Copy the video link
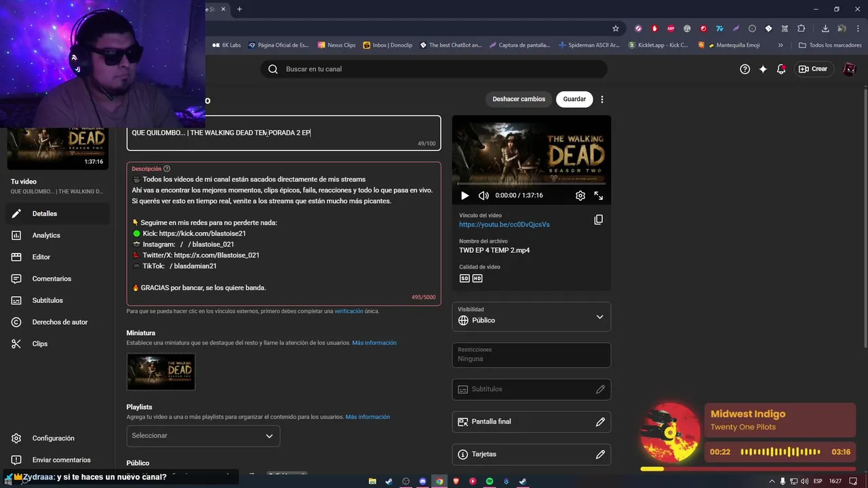 [x=598, y=220]
